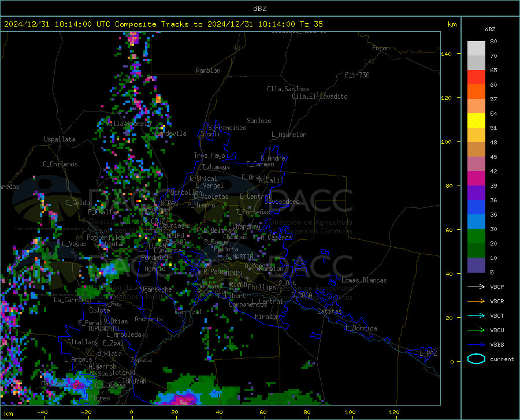
Task: Click the 'Villavicencio' map label
Action: [129, 123]
